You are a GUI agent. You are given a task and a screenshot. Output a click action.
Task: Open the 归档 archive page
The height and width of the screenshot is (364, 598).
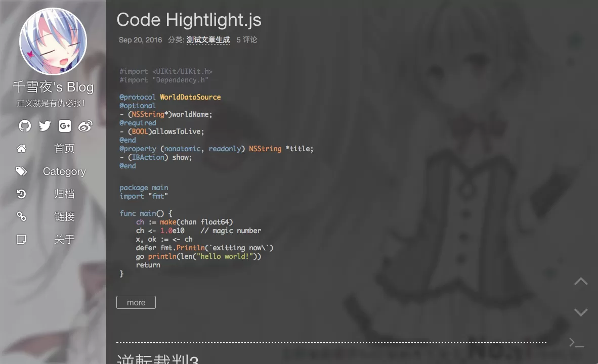coord(64,194)
